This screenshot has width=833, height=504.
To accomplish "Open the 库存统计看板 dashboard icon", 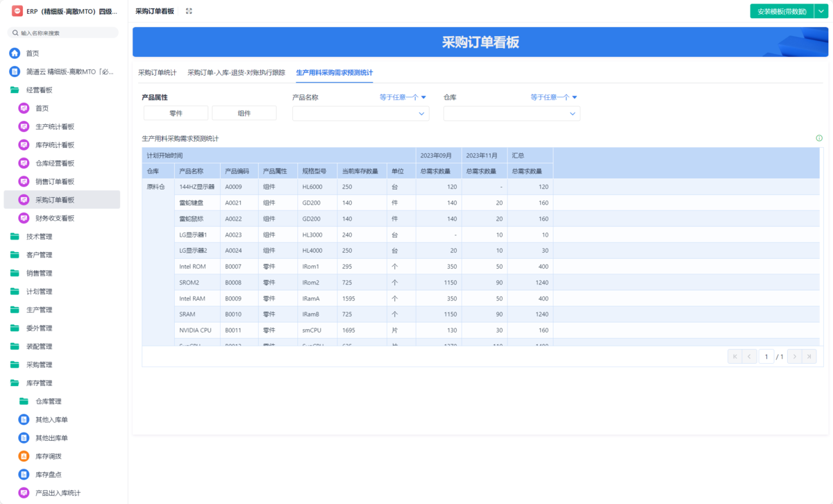I will click(22, 144).
